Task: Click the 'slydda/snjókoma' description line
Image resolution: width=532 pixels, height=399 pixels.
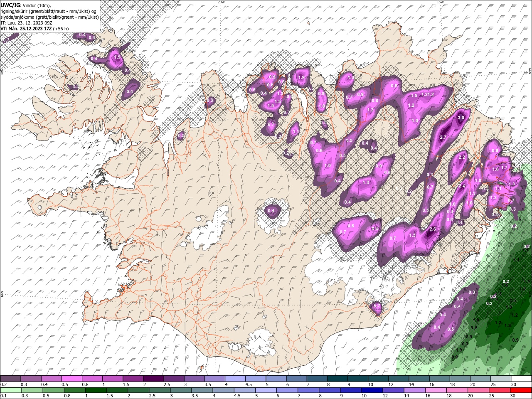Action: pos(49,17)
